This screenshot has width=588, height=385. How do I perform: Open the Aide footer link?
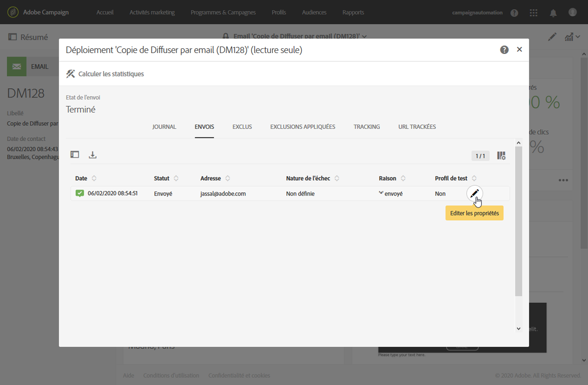(128, 375)
